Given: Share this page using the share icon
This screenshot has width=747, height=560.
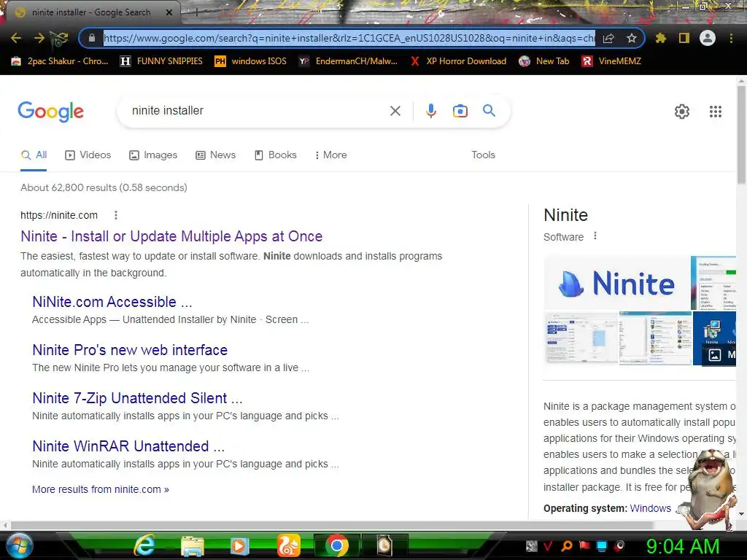Looking at the screenshot, I should coord(608,38).
